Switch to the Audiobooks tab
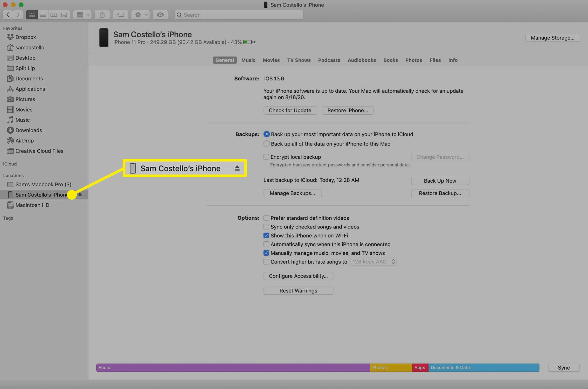Screen dimensions: 588x389 pyautogui.click(x=362, y=60)
